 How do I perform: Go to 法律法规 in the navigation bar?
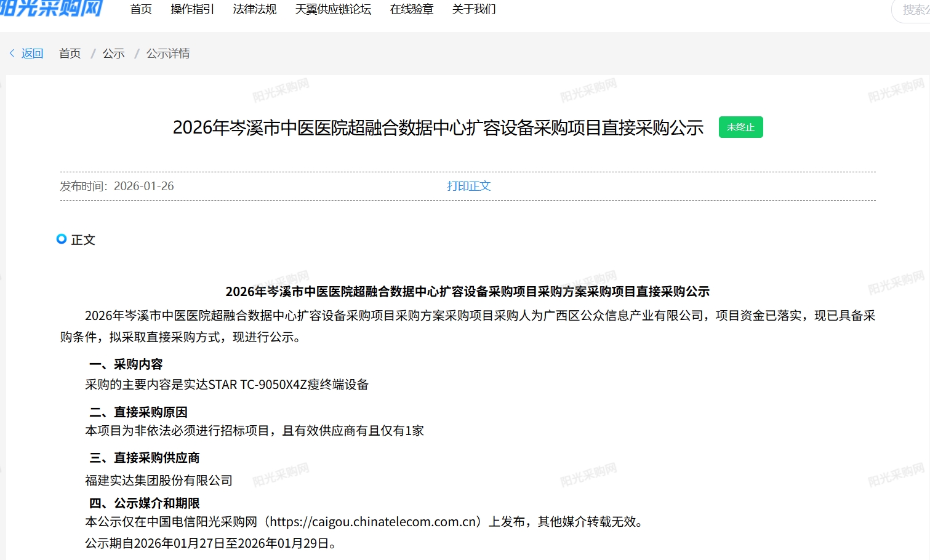(255, 9)
